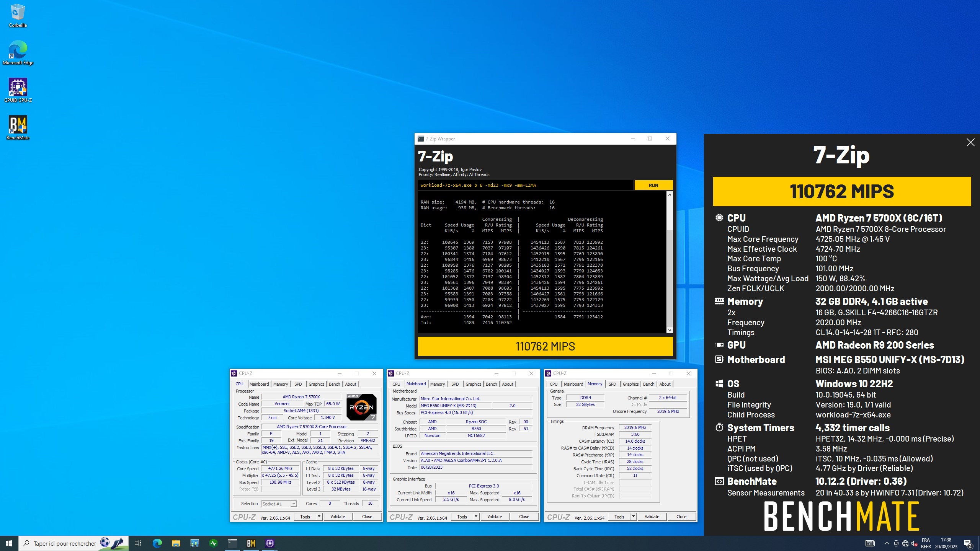Click the CAS# Latency 14.0 clocks value
Screen dimensions: 980x551
click(635, 442)
